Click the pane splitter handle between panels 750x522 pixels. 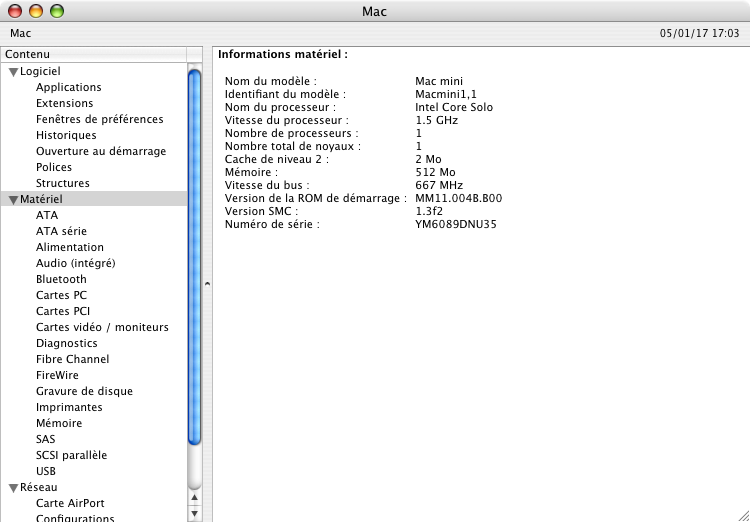tap(207, 284)
